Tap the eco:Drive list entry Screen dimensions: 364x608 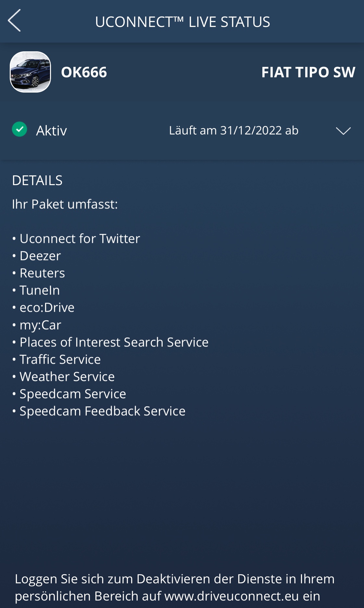(47, 308)
